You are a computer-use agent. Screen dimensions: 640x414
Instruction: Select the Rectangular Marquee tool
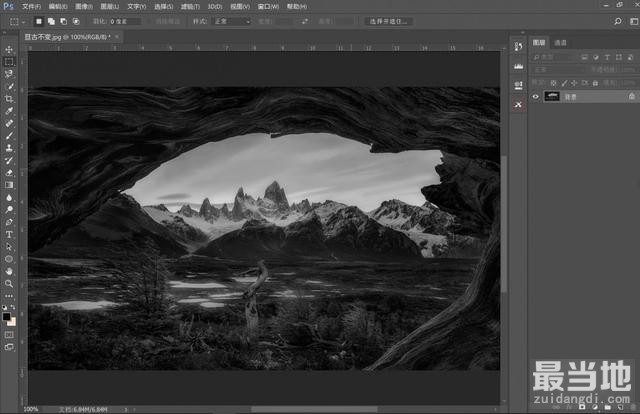[9, 61]
